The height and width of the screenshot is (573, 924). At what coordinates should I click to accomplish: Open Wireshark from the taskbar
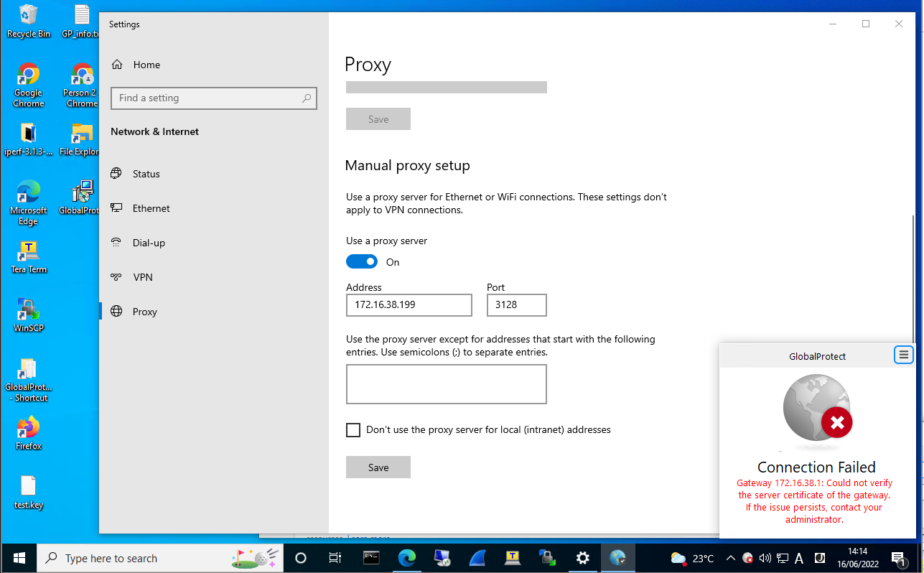[x=477, y=558]
